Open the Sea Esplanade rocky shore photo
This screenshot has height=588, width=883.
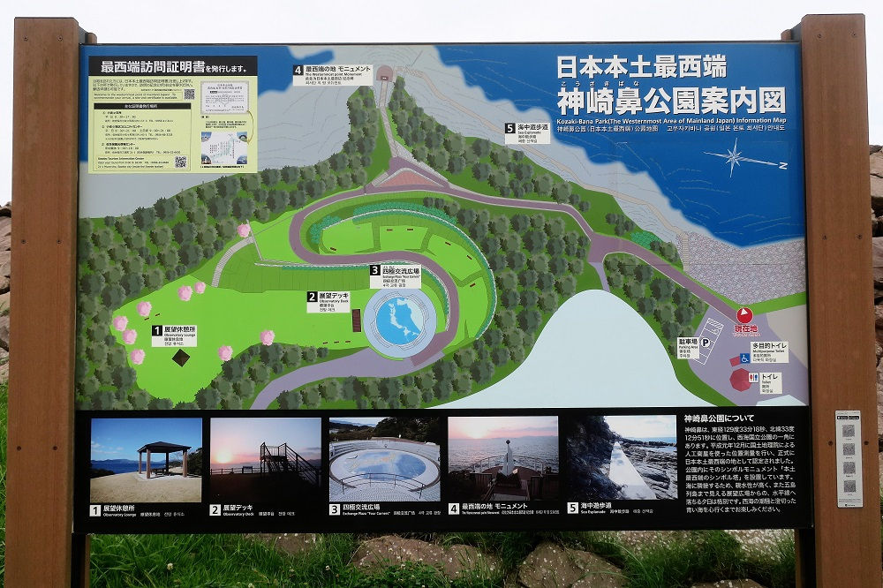(621, 459)
